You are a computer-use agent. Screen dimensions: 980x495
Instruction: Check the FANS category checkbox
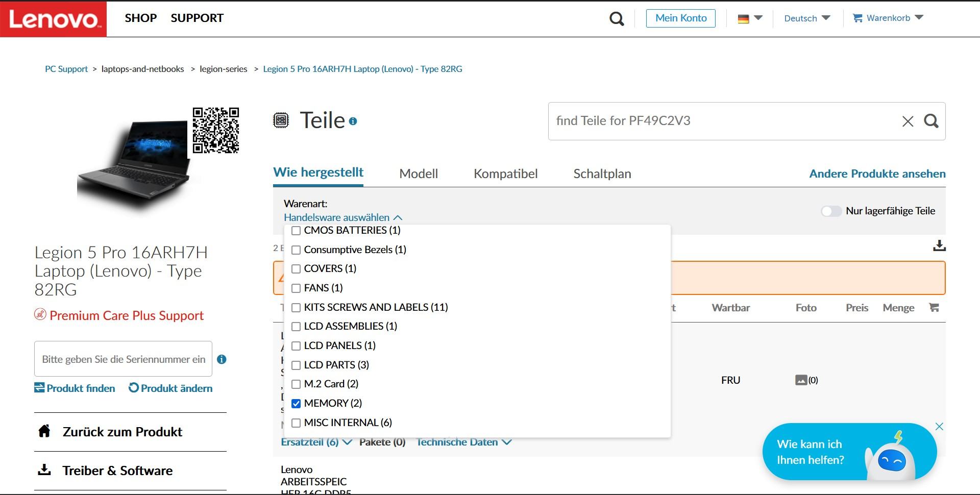(x=296, y=288)
